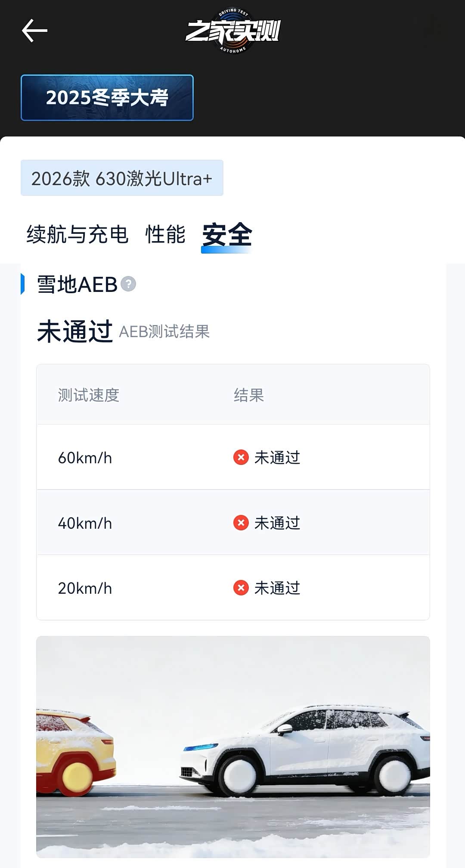Switch to the 续航与充电 tab

click(77, 235)
